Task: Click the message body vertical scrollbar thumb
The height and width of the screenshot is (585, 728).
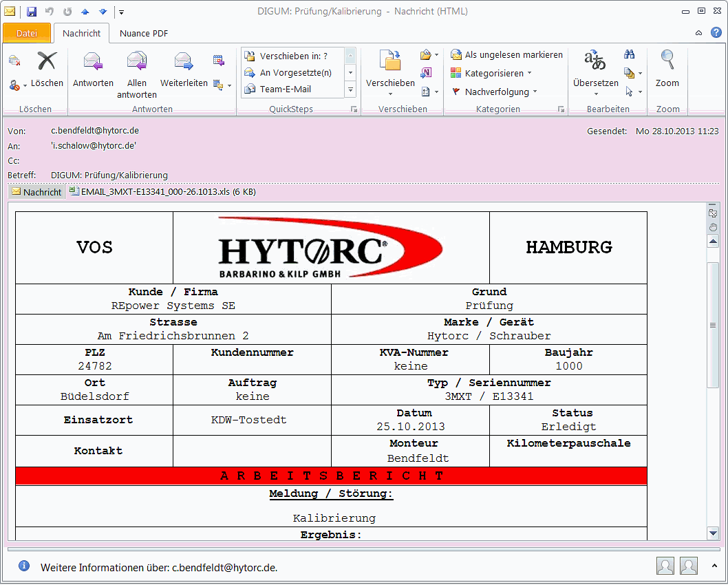Action: pyautogui.click(x=713, y=323)
